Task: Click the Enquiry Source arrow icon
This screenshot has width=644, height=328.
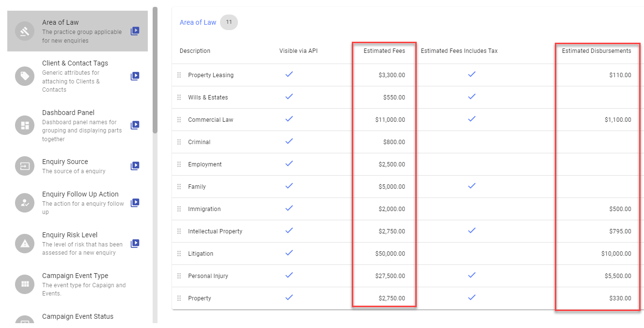Action: click(x=25, y=166)
